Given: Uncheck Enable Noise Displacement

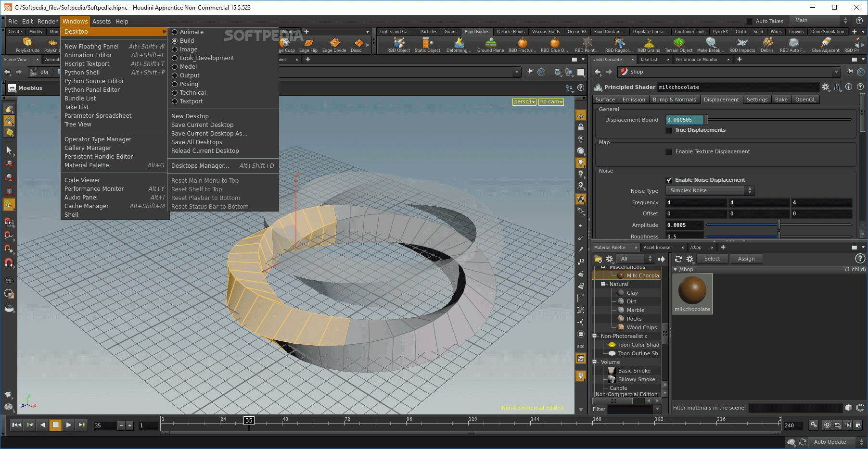Looking at the screenshot, I should [669, 180].
